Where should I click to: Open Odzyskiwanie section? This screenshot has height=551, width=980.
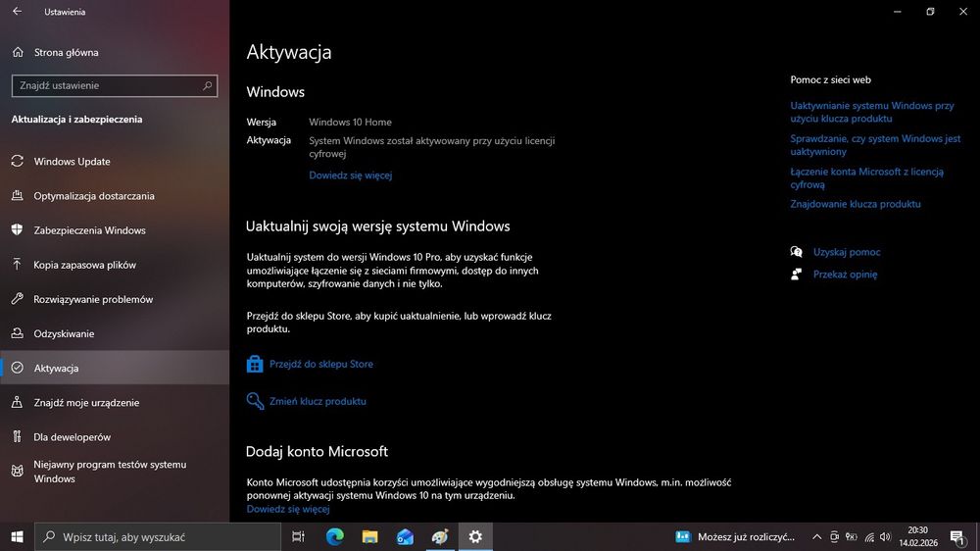[115, 333]
